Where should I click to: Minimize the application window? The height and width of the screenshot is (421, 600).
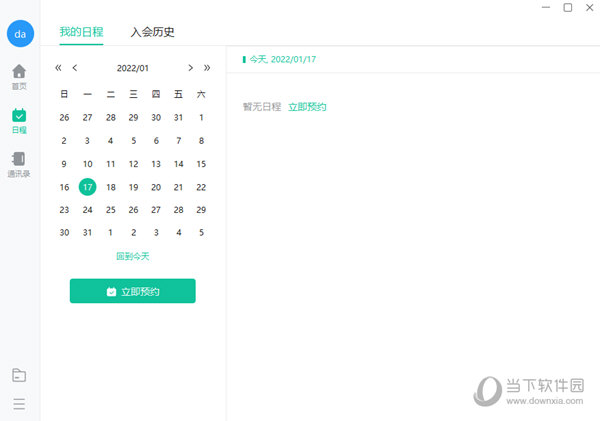click(546, 7)
